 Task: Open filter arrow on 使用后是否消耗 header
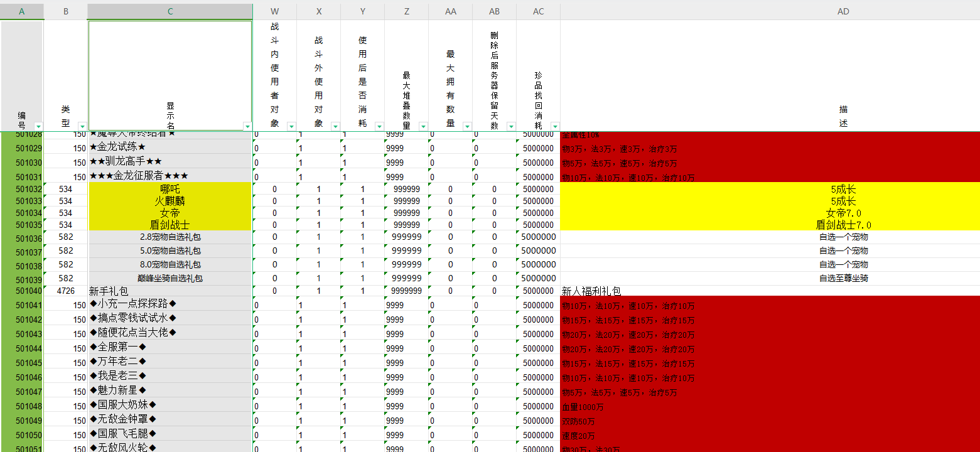[379, 126]
